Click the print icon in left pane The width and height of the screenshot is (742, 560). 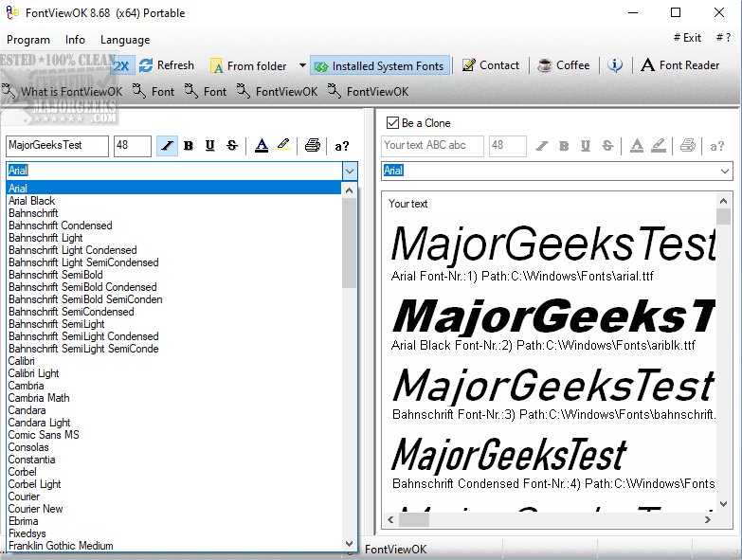312,146
